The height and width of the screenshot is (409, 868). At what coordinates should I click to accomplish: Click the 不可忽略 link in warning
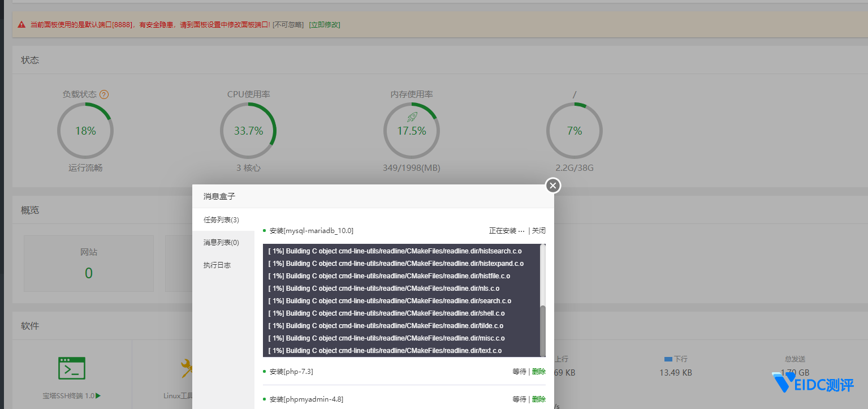click(x=288, y=25)
